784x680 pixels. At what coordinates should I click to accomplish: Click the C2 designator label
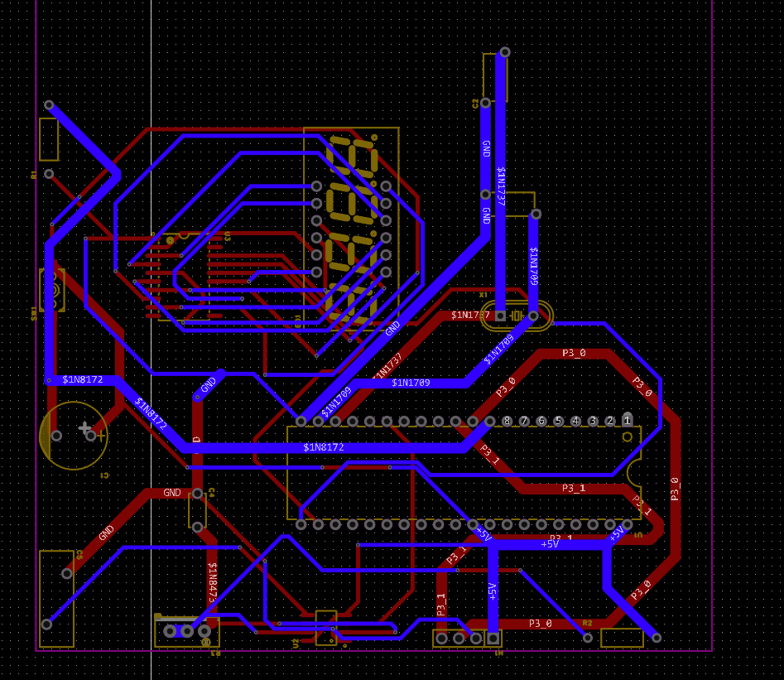click(475, 104)
